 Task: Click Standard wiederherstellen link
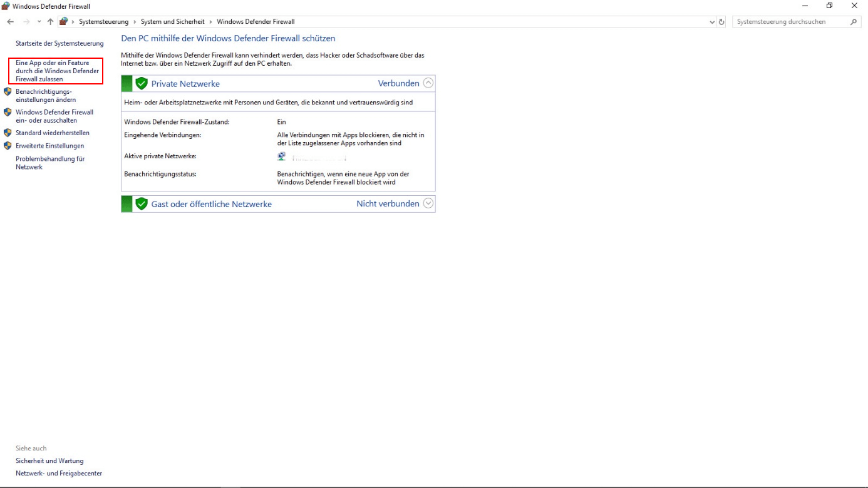click(53, 133)
